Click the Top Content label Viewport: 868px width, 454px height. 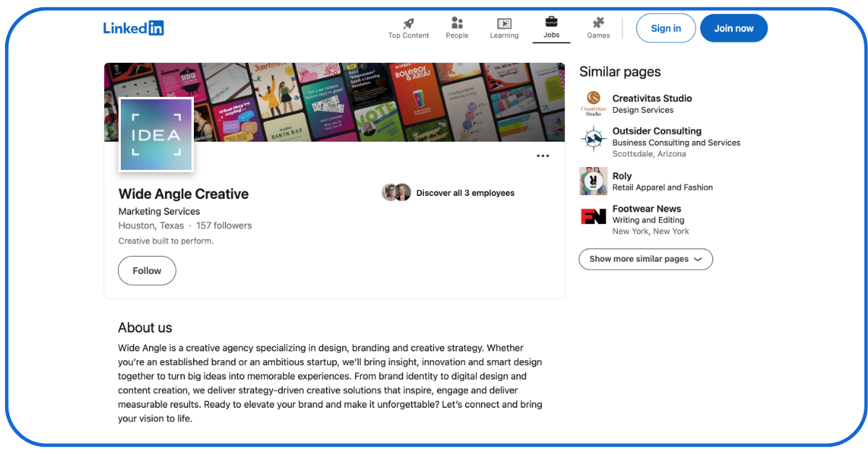pos(409,35)
